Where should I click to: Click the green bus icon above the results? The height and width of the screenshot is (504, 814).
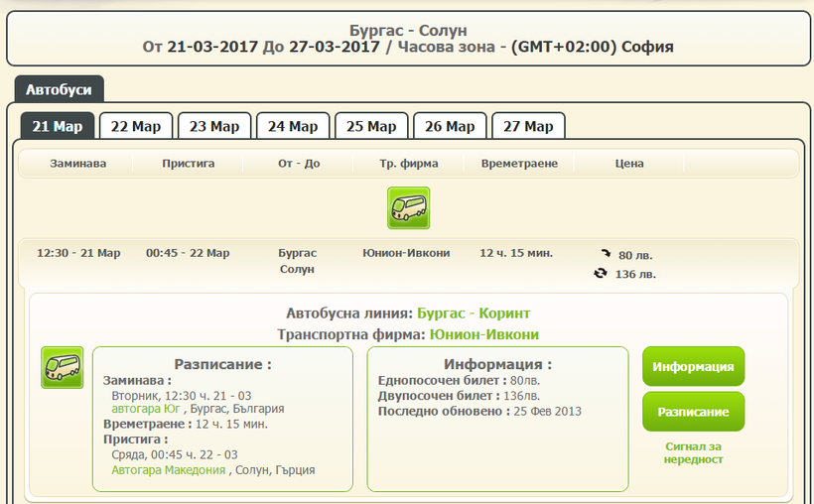408,208
